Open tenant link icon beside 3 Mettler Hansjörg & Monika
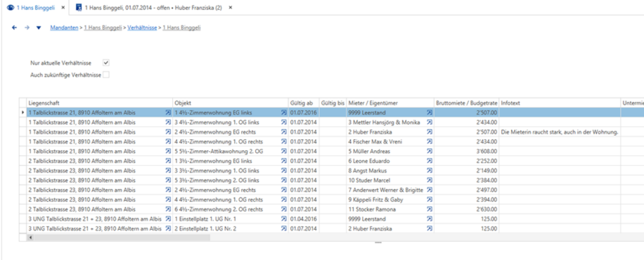Image resolution: width=644 pixels, height=260 pixels. 430,122
